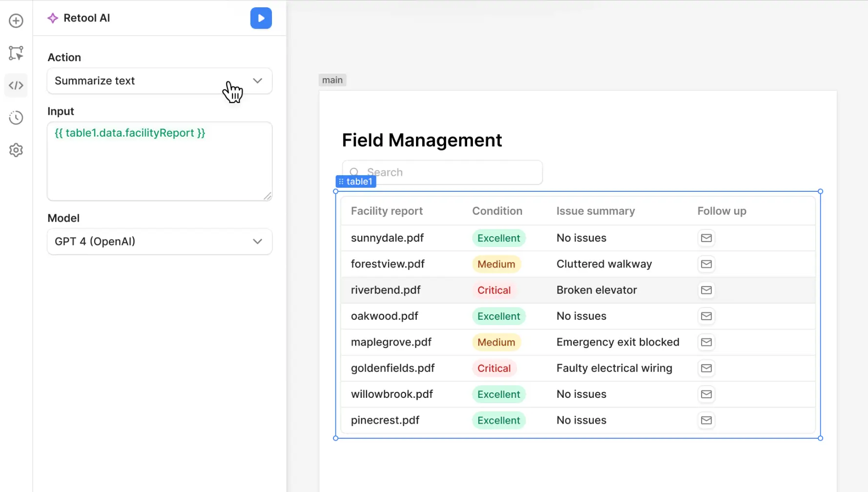Viewport: 868px width, 492px height.
Task: Click the Medium badge for maplegrove.pdf
Action: 496,342
